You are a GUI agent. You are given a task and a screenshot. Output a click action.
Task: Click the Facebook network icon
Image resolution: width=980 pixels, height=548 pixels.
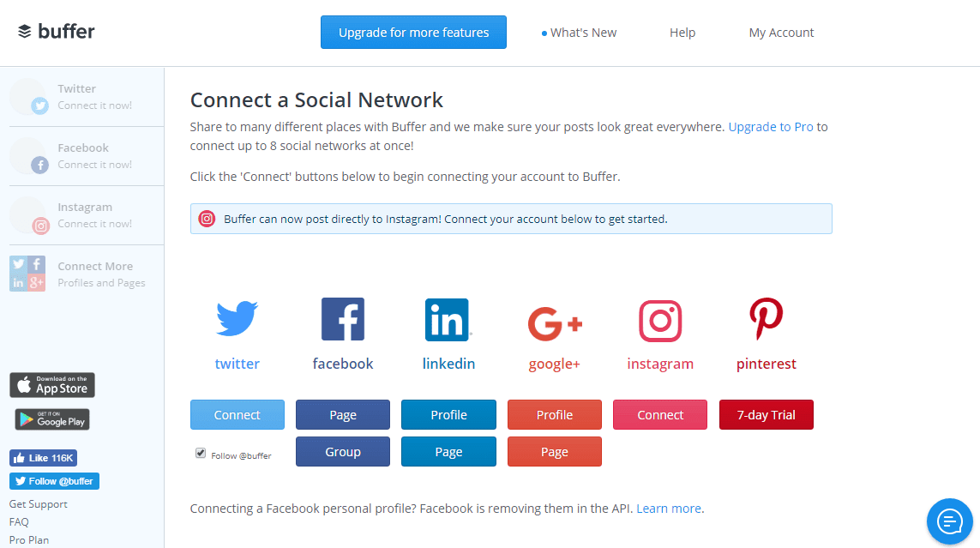tap(342, 319)
